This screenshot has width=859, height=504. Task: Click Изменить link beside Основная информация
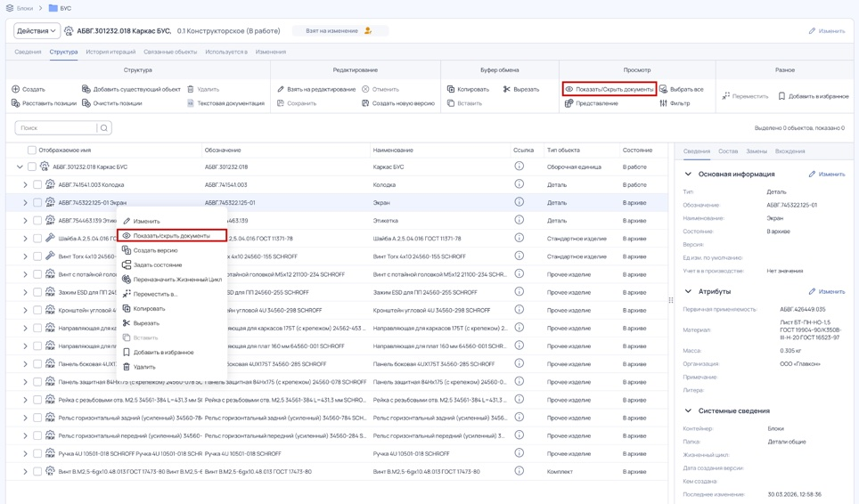click(x=827, y=174)
